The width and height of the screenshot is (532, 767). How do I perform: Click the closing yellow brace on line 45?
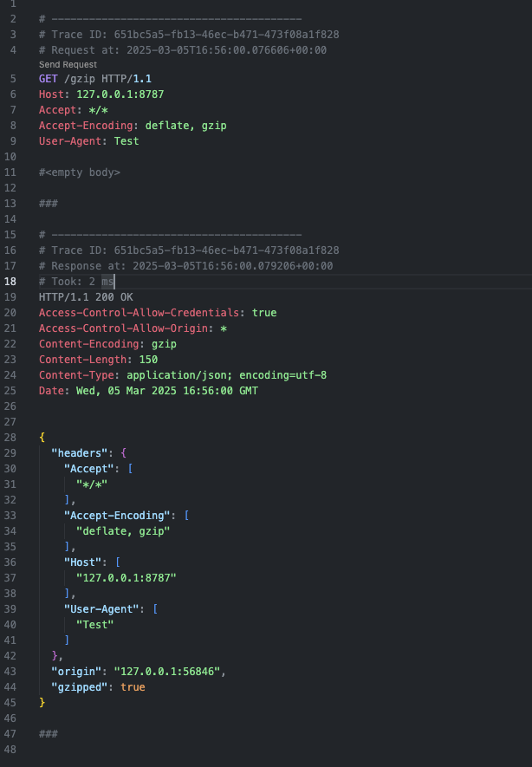click(42, 704)
